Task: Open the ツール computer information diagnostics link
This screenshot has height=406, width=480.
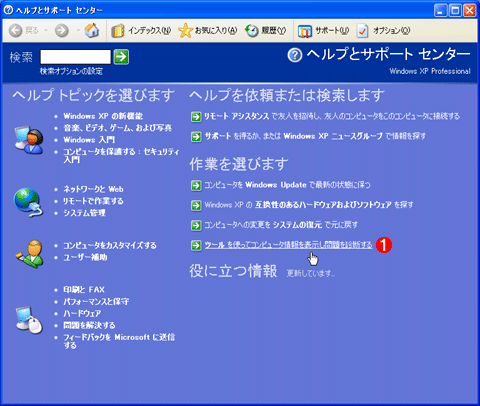Action: click(x=288, y=245)
